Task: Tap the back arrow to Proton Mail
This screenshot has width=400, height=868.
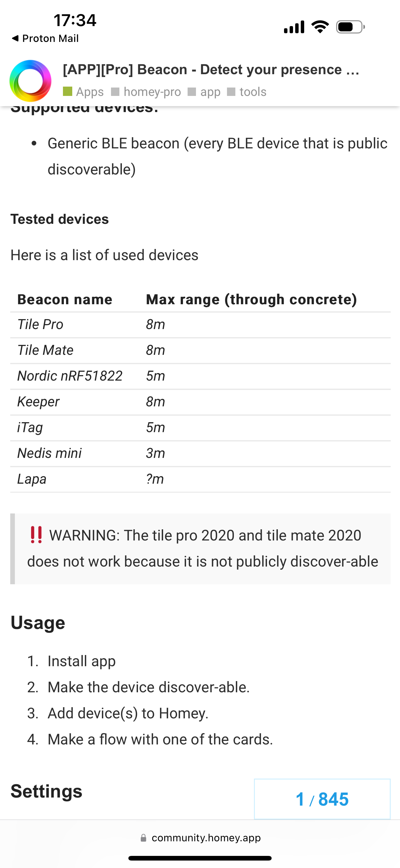Action: click(x=15, y=38)
